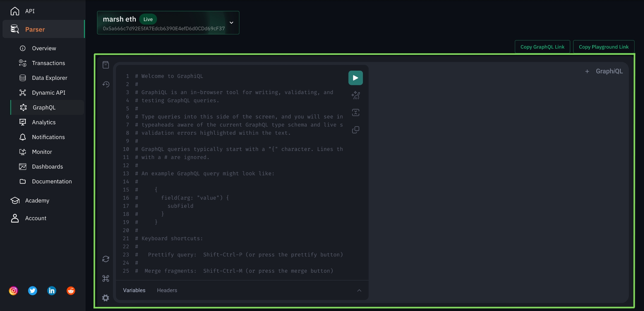This screenshot has width=644, height=311.
Task: Expand the variables editor chevron
Action: point(359,290)
